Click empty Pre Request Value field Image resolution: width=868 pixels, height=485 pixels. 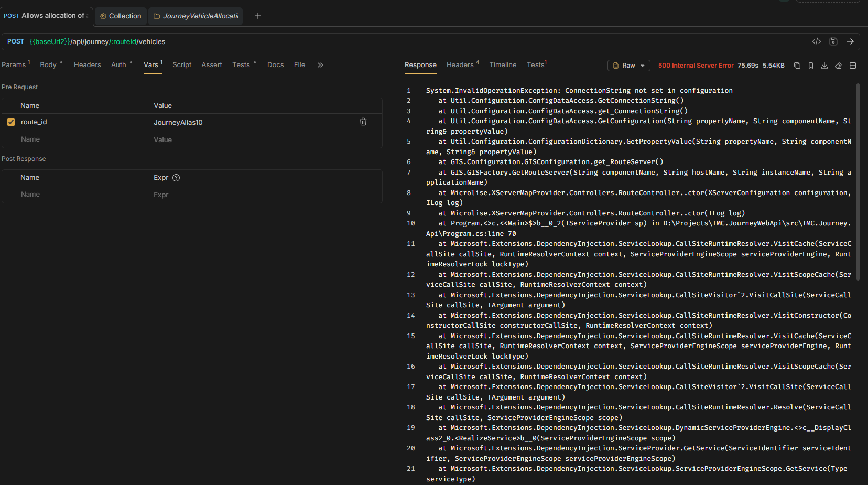(249, 139)
